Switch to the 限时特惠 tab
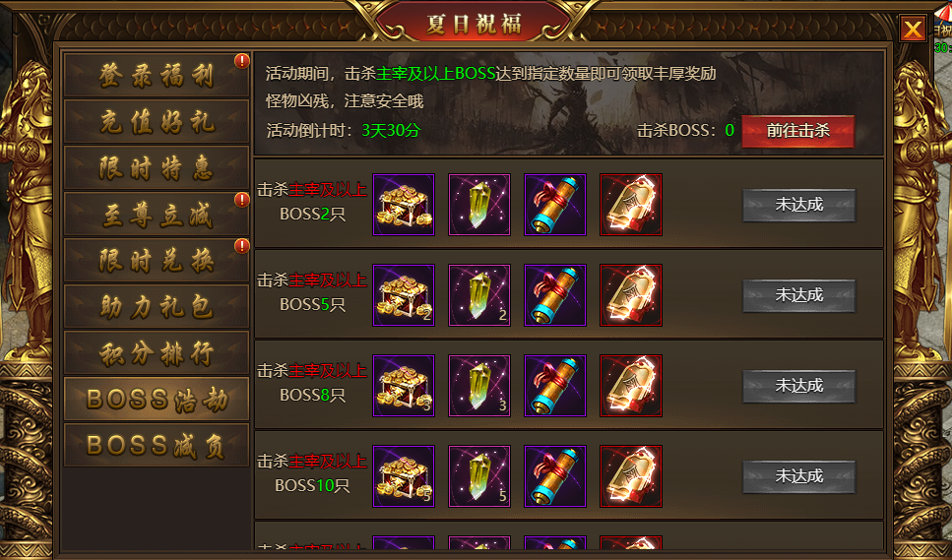 click(x=157, y=168)
